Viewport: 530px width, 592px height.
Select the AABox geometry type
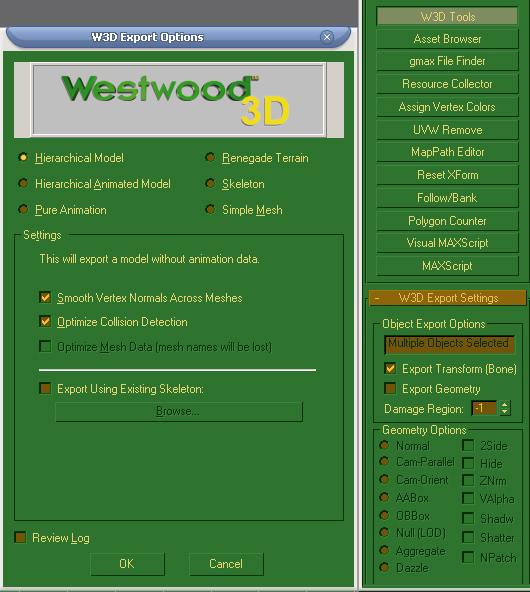point(384,497)
